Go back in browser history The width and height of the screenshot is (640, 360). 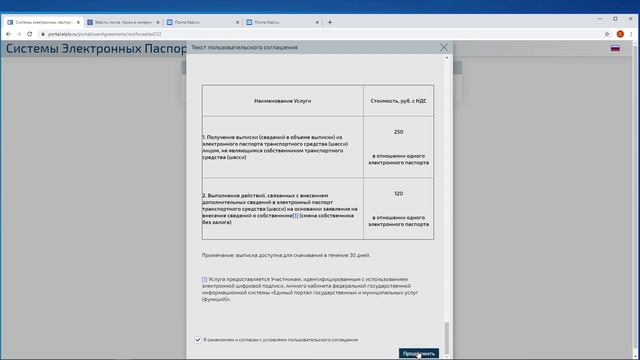pyautogui.click(x=9, y=34)
